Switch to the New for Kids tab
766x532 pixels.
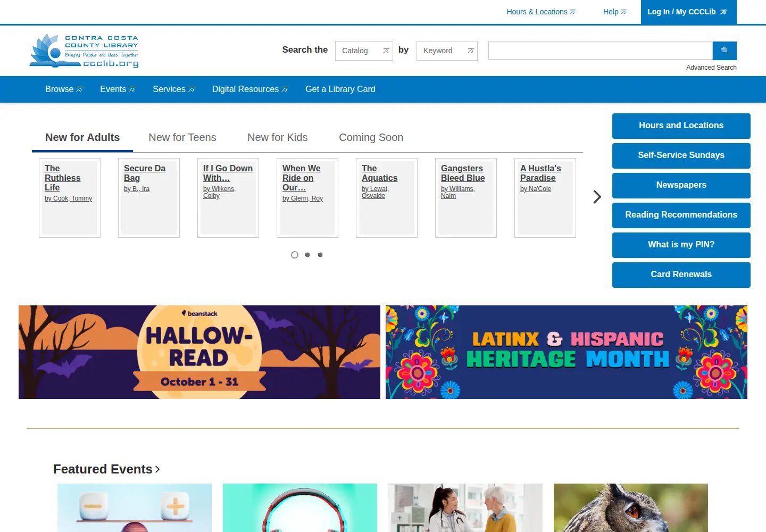[278, 137]
